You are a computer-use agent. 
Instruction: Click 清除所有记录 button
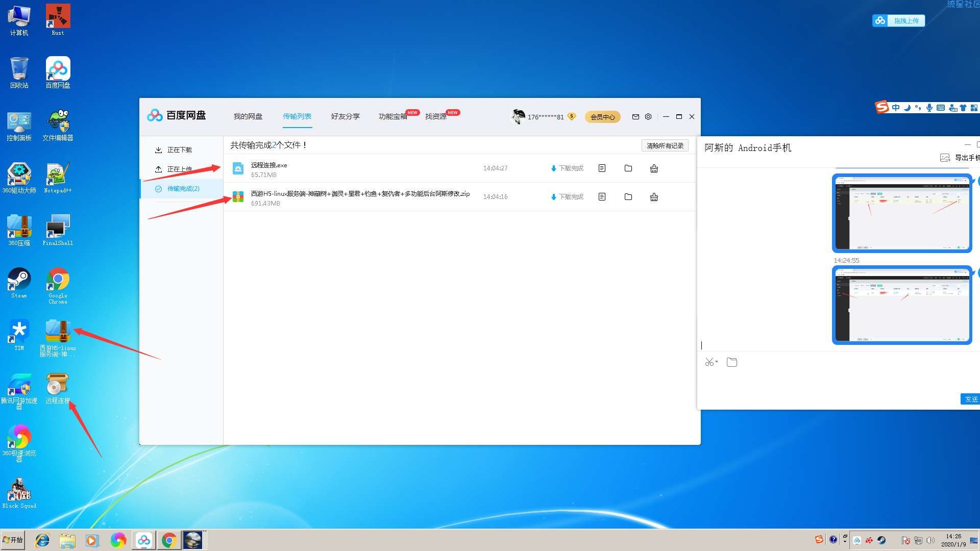[x=665, y=145]
